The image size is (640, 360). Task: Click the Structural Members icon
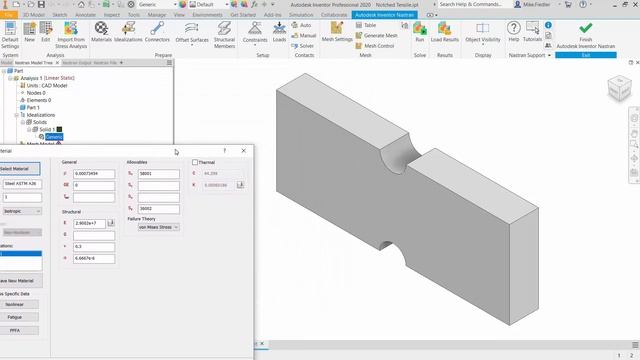pyautogui.click(x=224, y=35)
